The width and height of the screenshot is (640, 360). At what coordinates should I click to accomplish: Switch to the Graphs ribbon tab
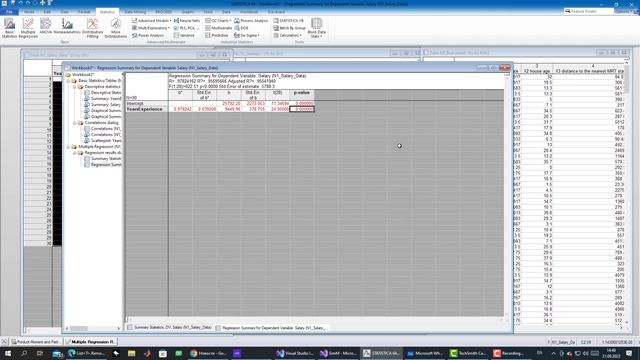[188, 12]
